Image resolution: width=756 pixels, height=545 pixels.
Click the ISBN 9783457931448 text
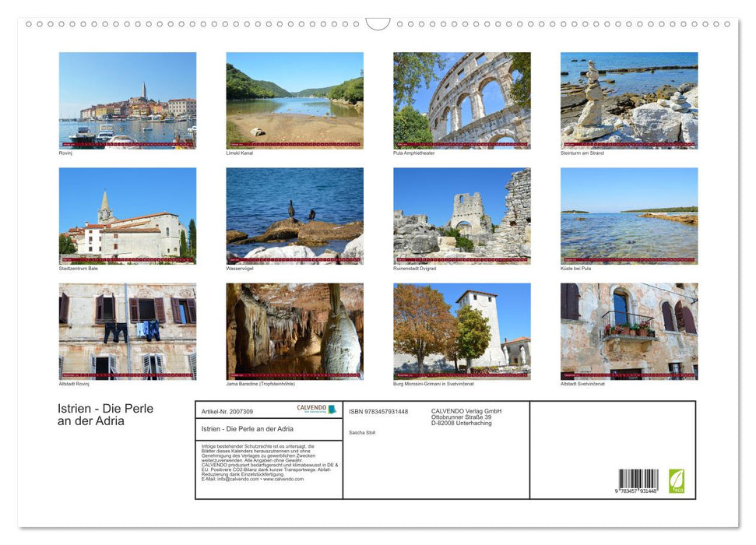pyautogui.click(x=378, y=411)
